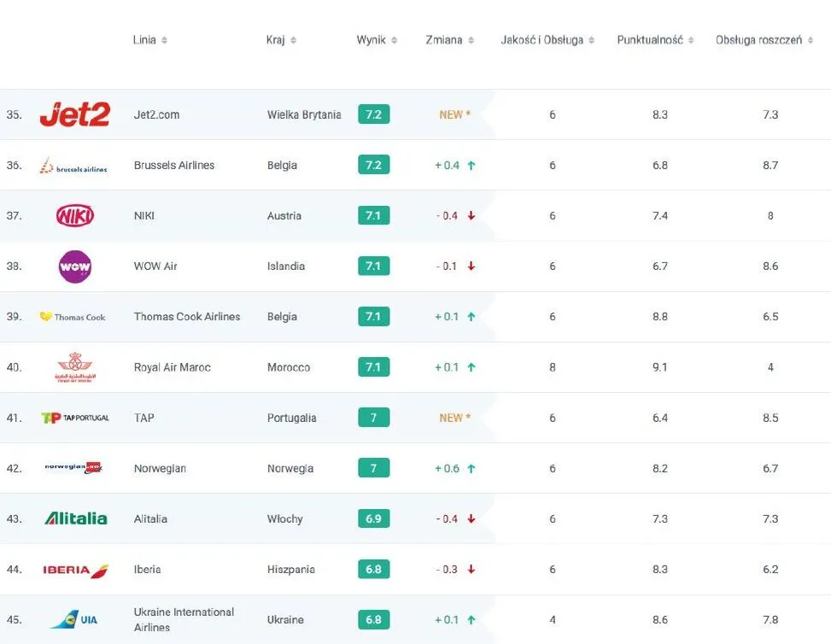Click the Hiszpania country cell
Screen dimensions: 831x644
(291, 569)
